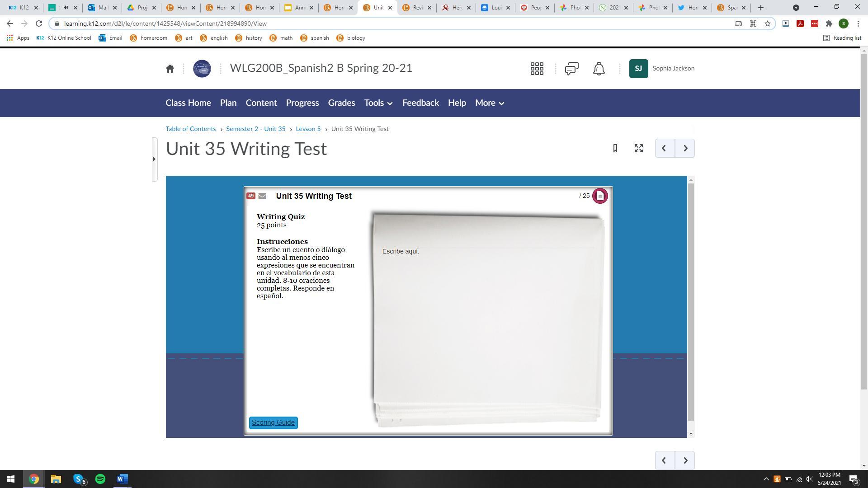This screenshot has width=868, height=488.
Task: Click the notifications bell icon
Action: (x=599, y=69)
